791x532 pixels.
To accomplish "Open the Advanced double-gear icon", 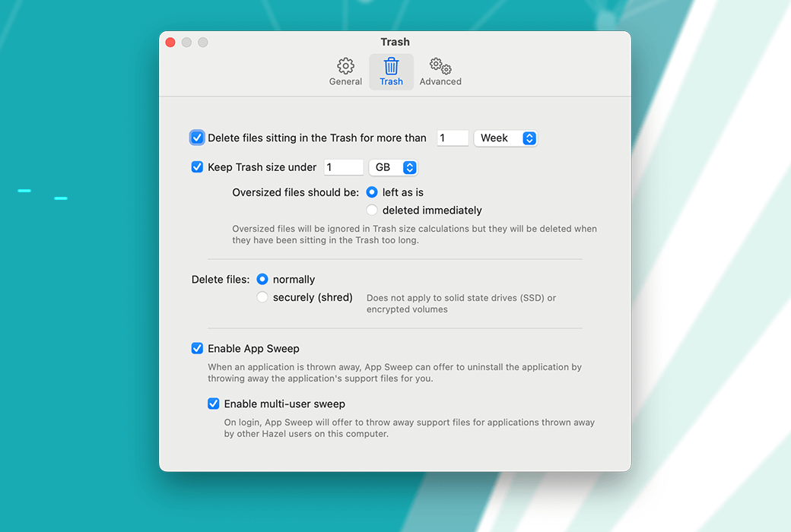I will (440, 66).
